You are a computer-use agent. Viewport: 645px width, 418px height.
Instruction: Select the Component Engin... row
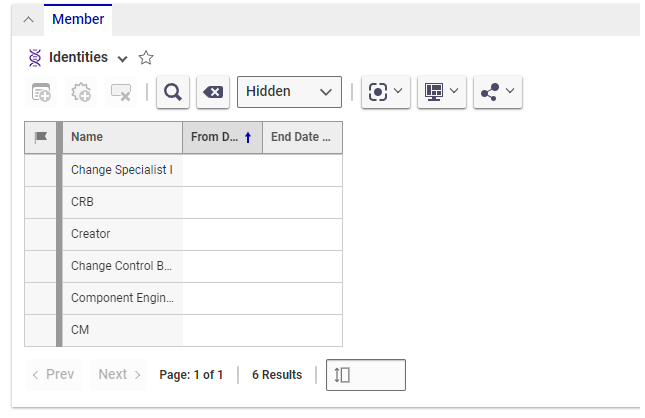click(x=183, y=299)
